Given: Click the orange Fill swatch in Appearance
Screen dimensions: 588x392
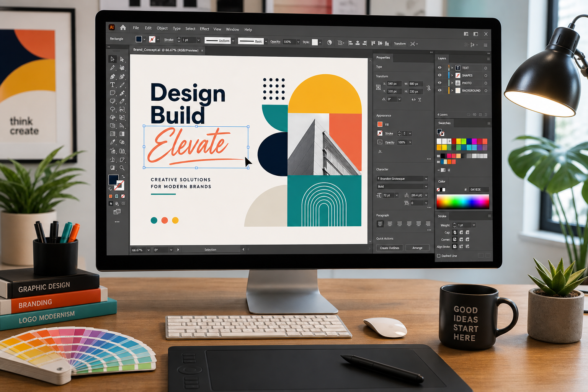Looking at the screenshot, I should click(380, 124).
